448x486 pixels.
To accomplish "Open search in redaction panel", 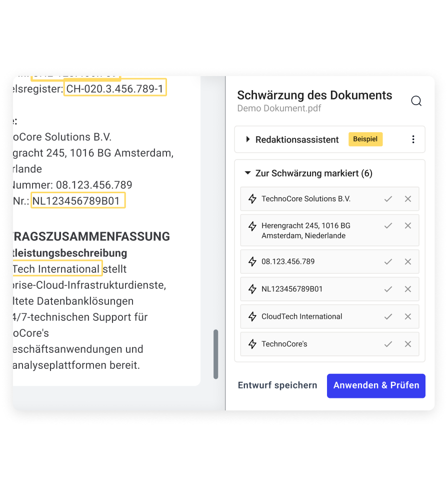I will (416, 101).
